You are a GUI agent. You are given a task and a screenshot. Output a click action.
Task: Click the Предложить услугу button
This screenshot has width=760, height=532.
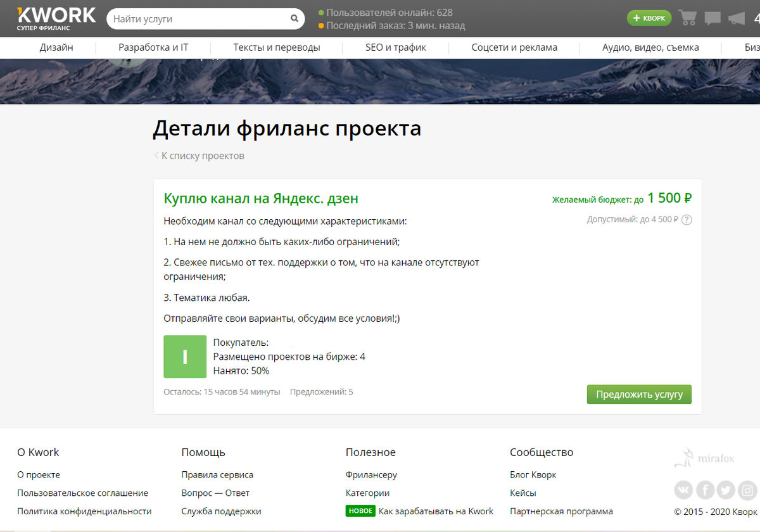[639, 394]
